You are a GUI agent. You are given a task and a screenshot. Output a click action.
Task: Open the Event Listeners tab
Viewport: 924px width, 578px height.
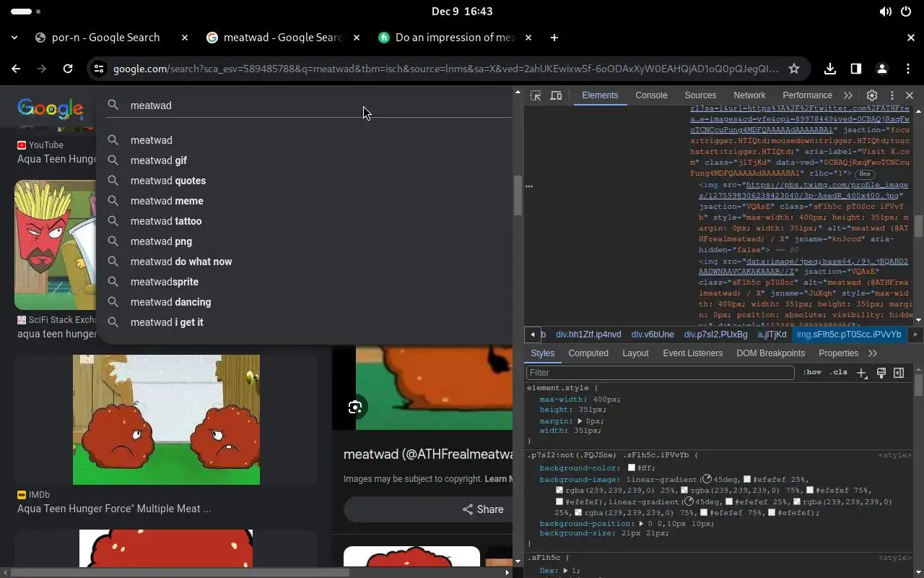[x=692, y=353]
